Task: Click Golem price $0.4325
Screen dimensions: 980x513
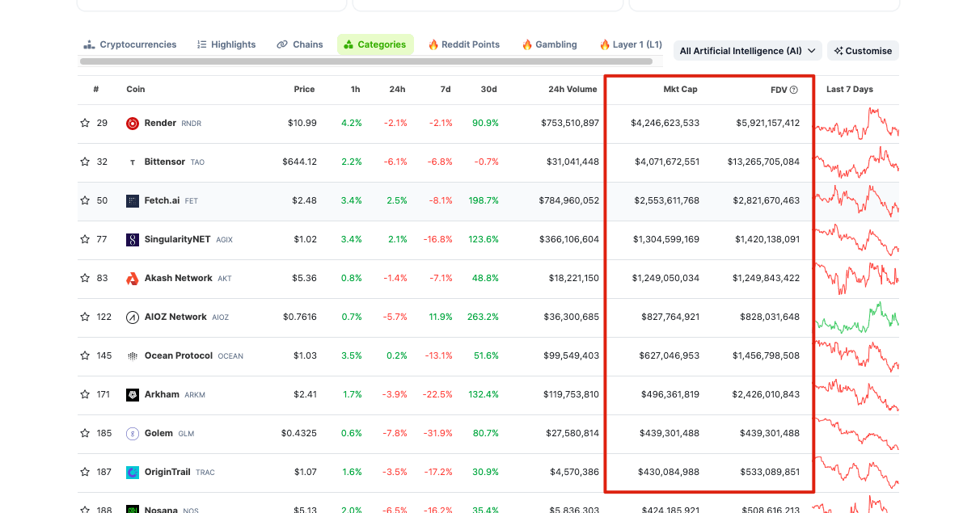Action: 299,434
